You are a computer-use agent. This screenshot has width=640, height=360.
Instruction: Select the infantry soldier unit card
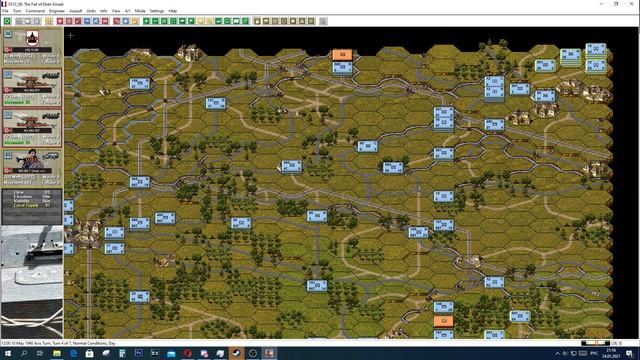click(32, 168)
